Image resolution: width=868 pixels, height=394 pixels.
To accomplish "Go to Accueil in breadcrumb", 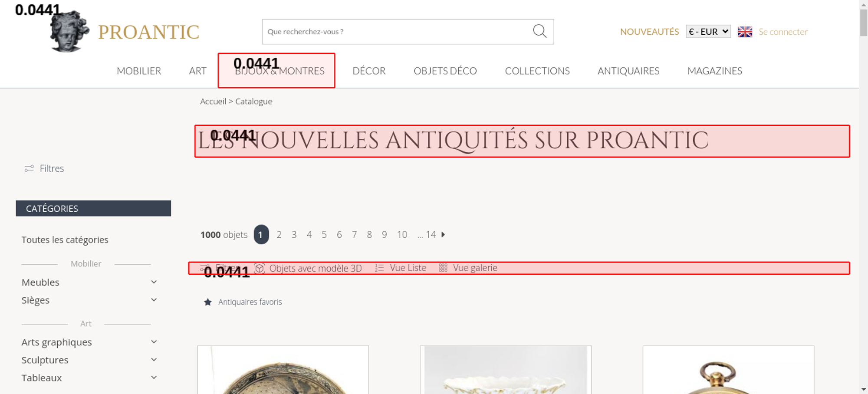I will pos(213,101).
